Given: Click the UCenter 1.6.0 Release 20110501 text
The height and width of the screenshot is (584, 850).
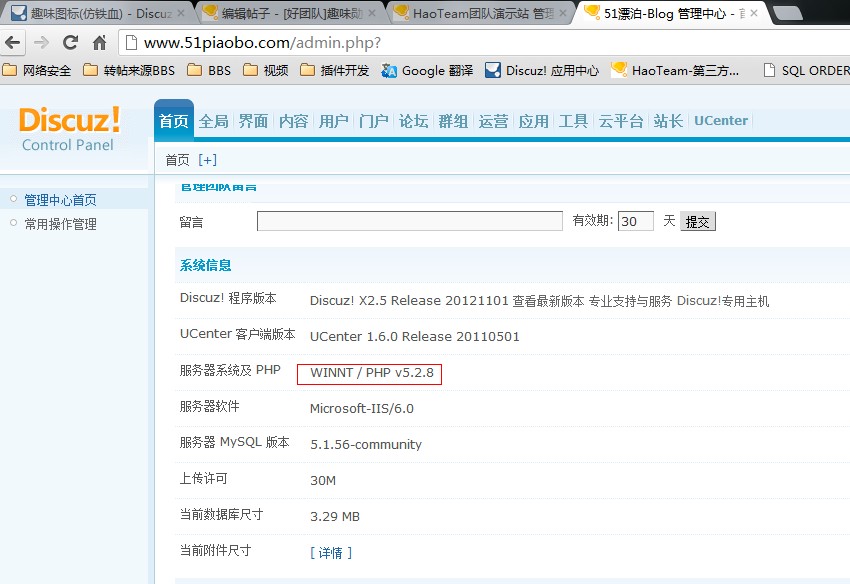Looking at the screenshot, I should click(x=415, y=336).
